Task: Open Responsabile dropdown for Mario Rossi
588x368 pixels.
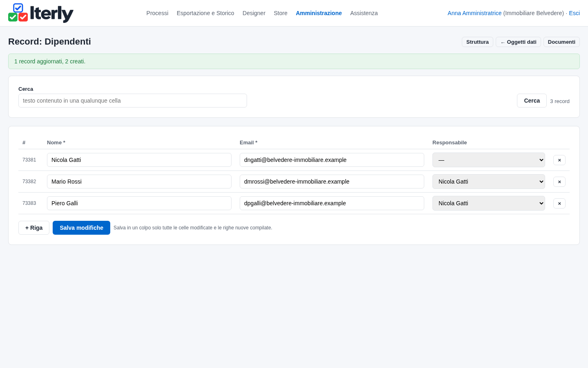Action: [489, 182]
